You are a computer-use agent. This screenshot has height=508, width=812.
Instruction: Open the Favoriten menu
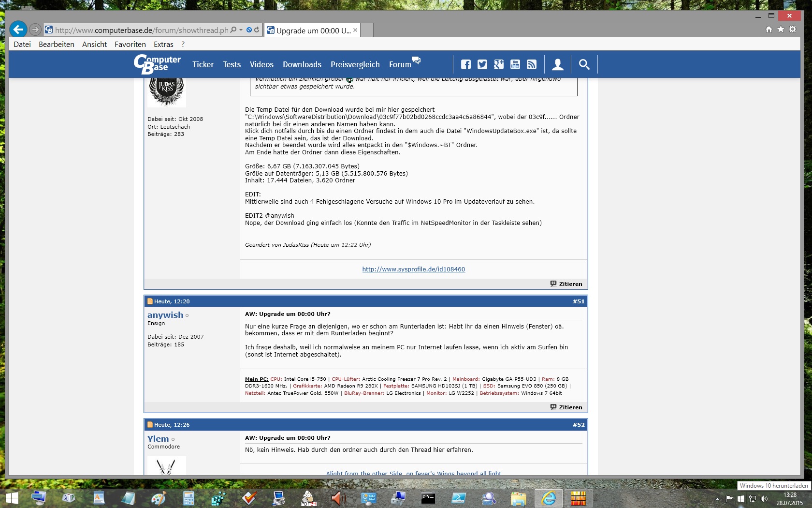click(x=130, y=44)
